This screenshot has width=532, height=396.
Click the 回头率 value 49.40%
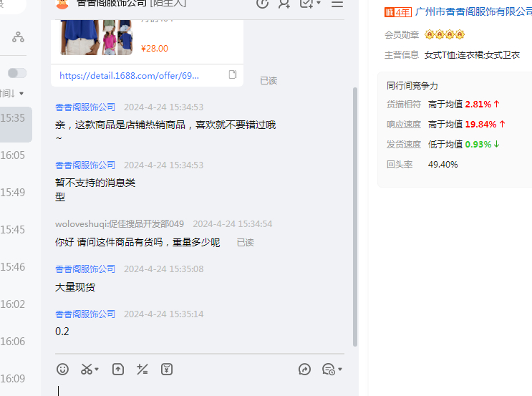pyautogui.click(x=442, y=165)
